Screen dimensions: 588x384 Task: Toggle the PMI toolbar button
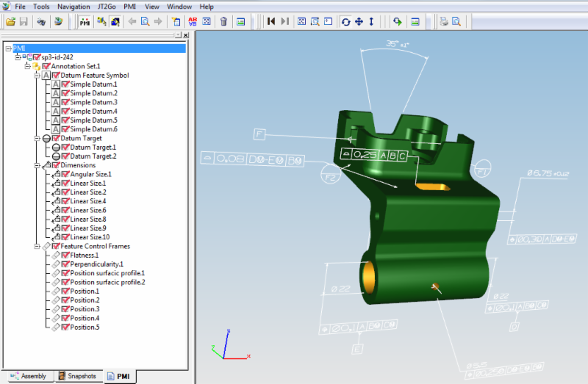[x=85, y=22]
